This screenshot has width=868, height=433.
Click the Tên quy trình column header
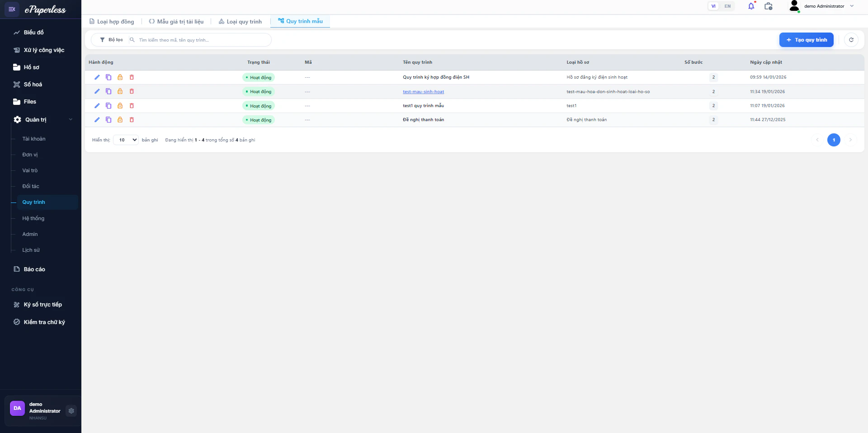pos(417,62)
